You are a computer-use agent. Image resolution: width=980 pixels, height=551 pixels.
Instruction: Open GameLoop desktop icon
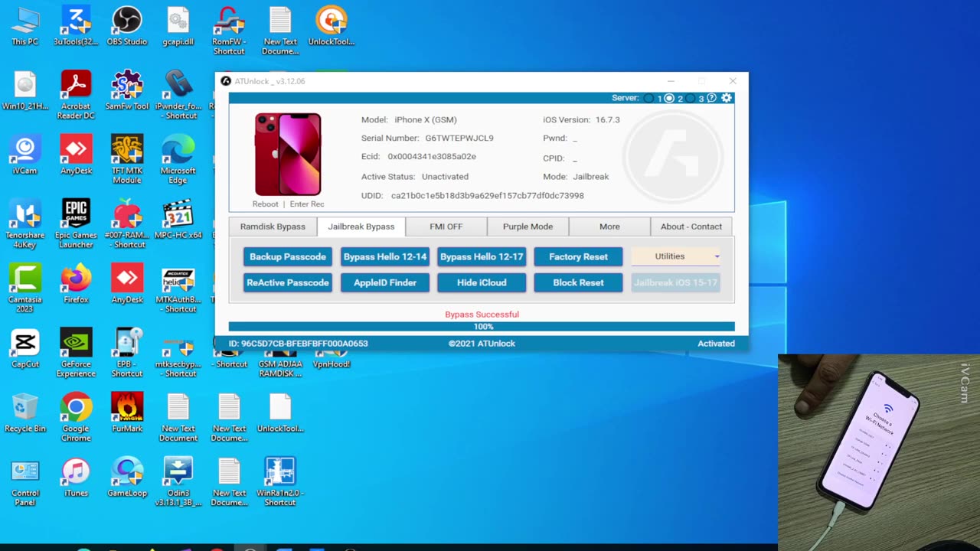[x=127, y=478]
